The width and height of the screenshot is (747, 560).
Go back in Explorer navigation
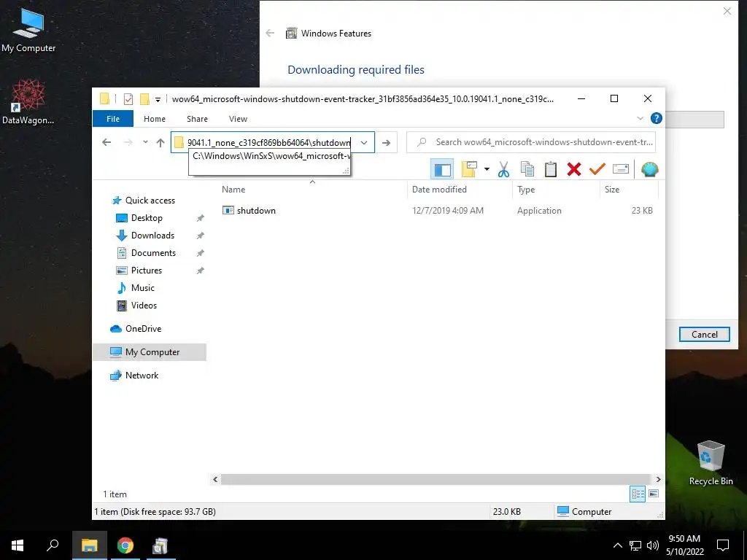[x=107, y=142]
